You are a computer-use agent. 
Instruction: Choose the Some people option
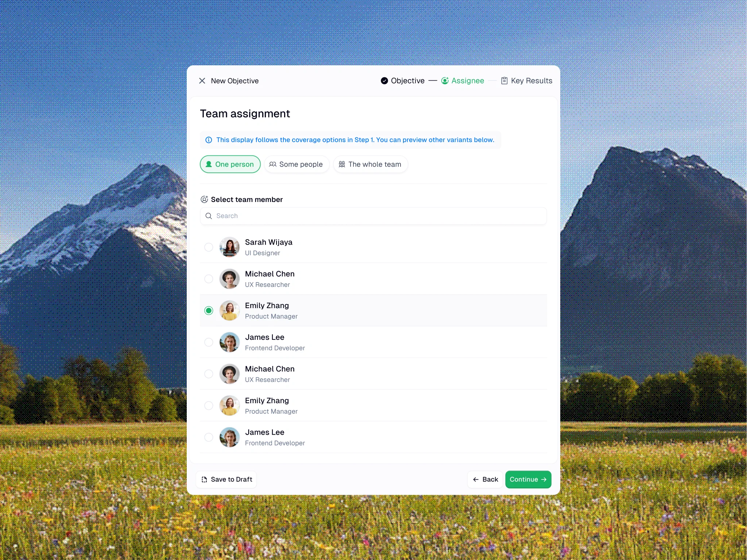tap(297, 164)
